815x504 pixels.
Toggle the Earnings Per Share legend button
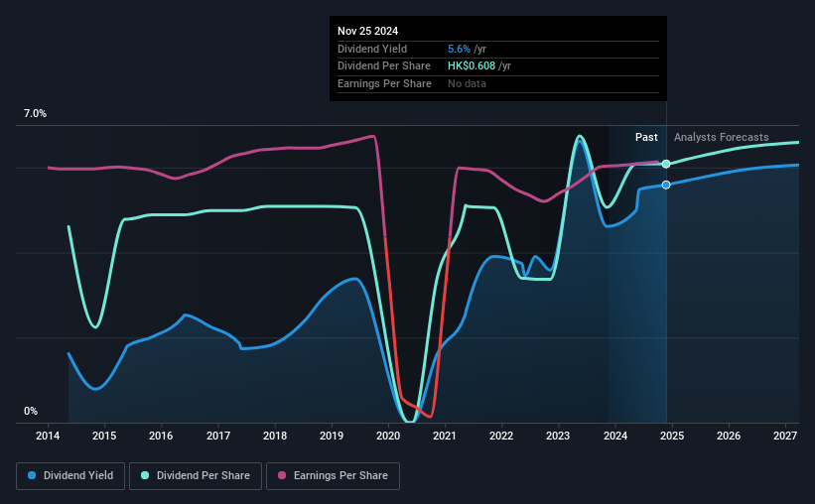(333, 476)
